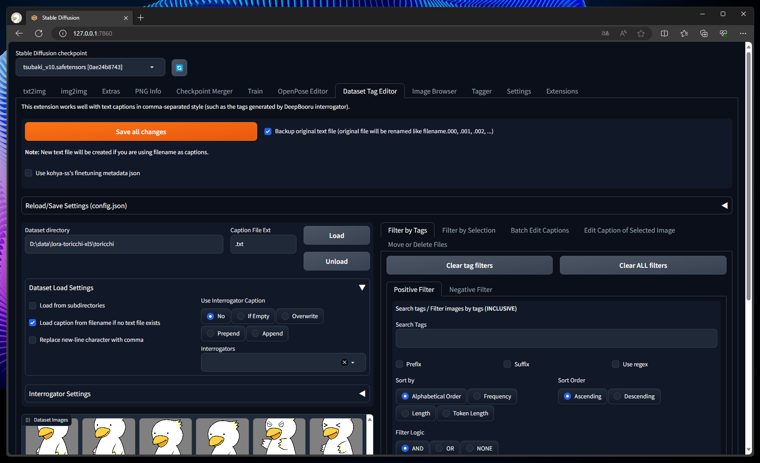Switch to the txt2img tab
Screen dimensions: 760x463
34,91
